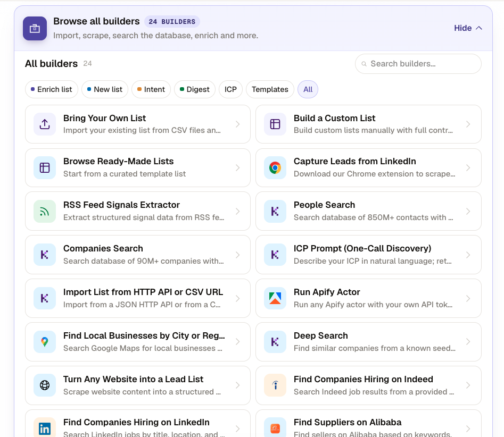Click the K logo icon on People Search
The image size is (504, 437).
pos(275,211)
